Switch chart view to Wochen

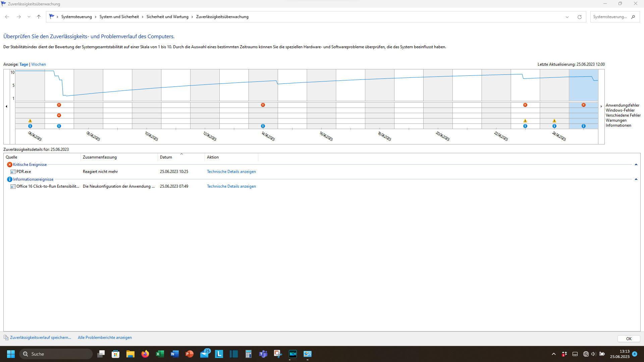click(39, 64)
